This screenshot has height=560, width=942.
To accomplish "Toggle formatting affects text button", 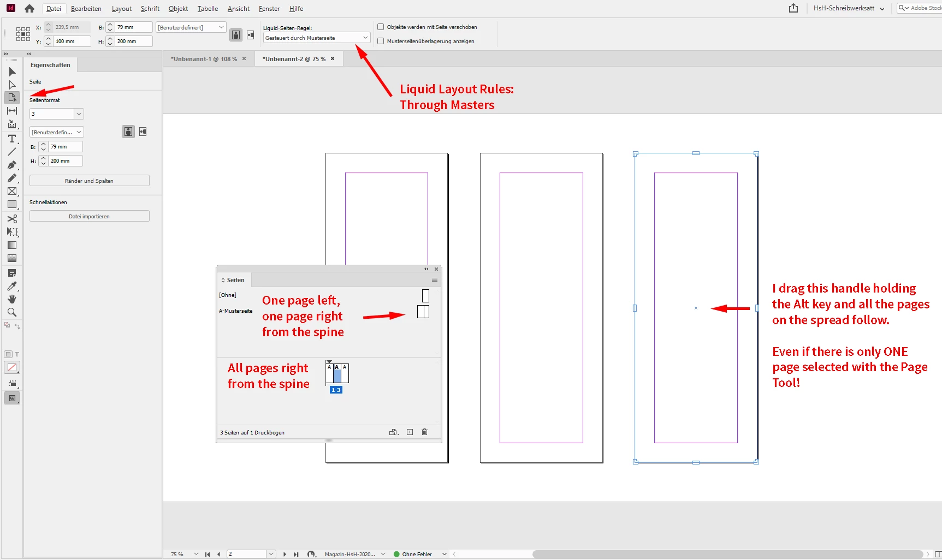I will point(17,354).
